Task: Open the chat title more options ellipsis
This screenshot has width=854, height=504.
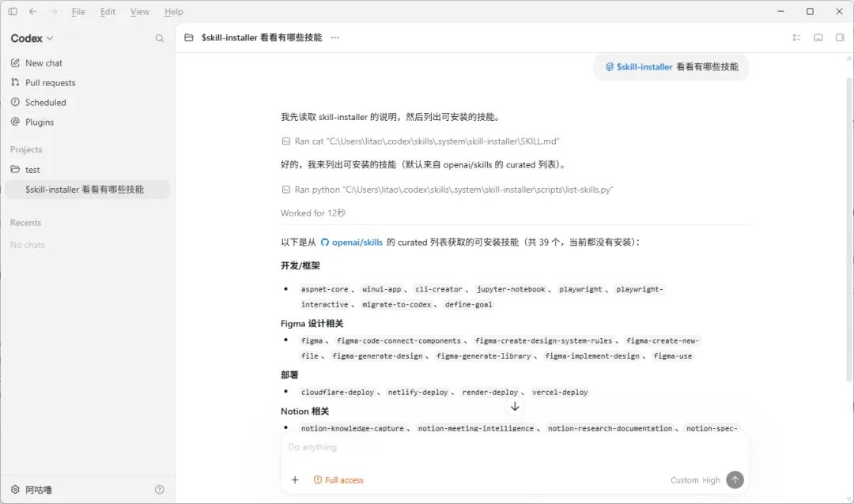Action: coord(335,38)
